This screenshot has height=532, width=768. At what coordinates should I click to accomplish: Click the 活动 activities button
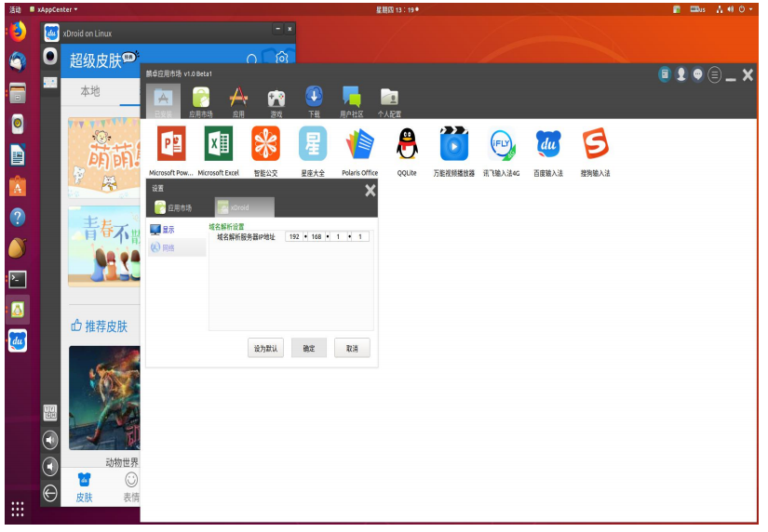pyautogui.click(x=15, y=9)
